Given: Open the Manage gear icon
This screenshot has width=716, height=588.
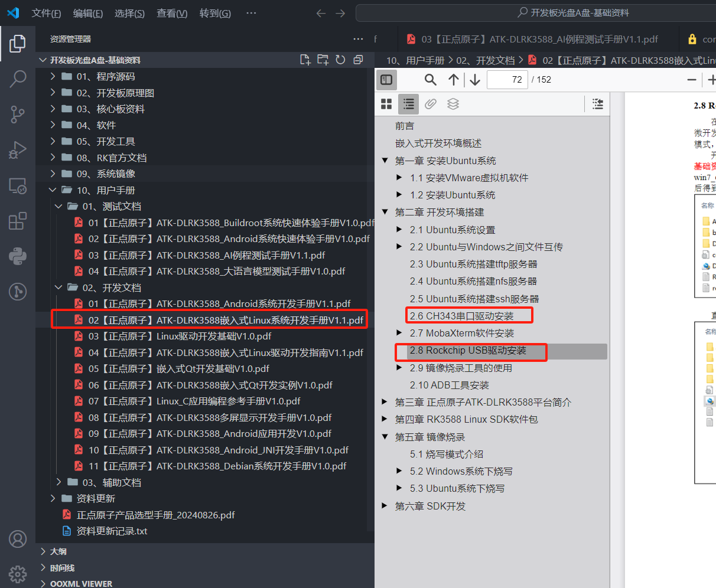Looking at the screenshot, I should 18,573.
